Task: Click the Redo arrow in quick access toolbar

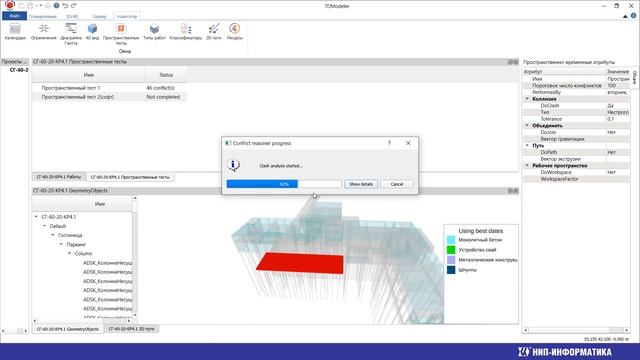Action: 73,6
